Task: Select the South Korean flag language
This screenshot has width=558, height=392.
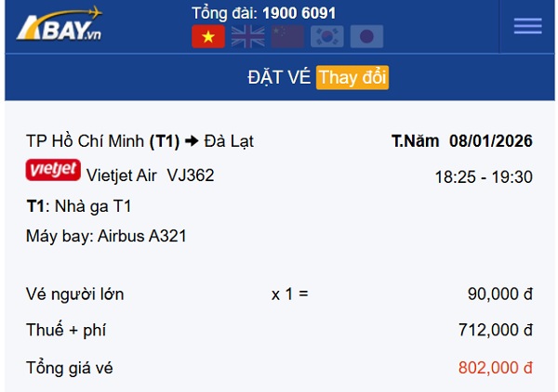Action: point(326,36)
